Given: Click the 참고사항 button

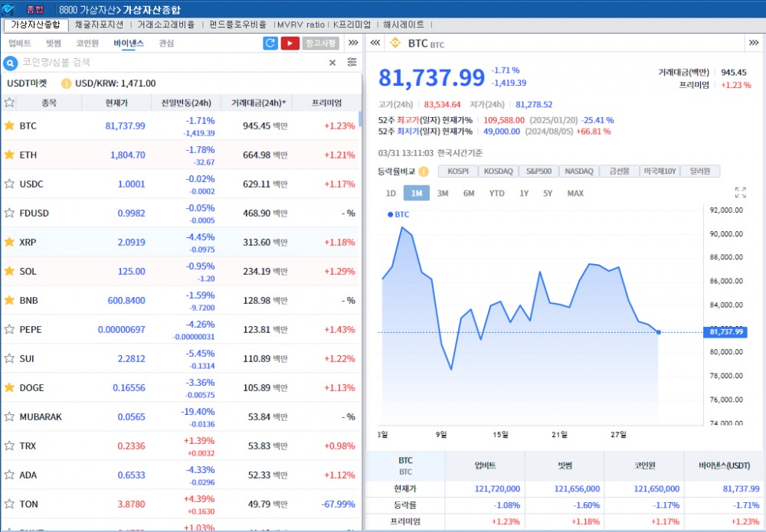Looking at the screenshot, I should tap(321, 44).
